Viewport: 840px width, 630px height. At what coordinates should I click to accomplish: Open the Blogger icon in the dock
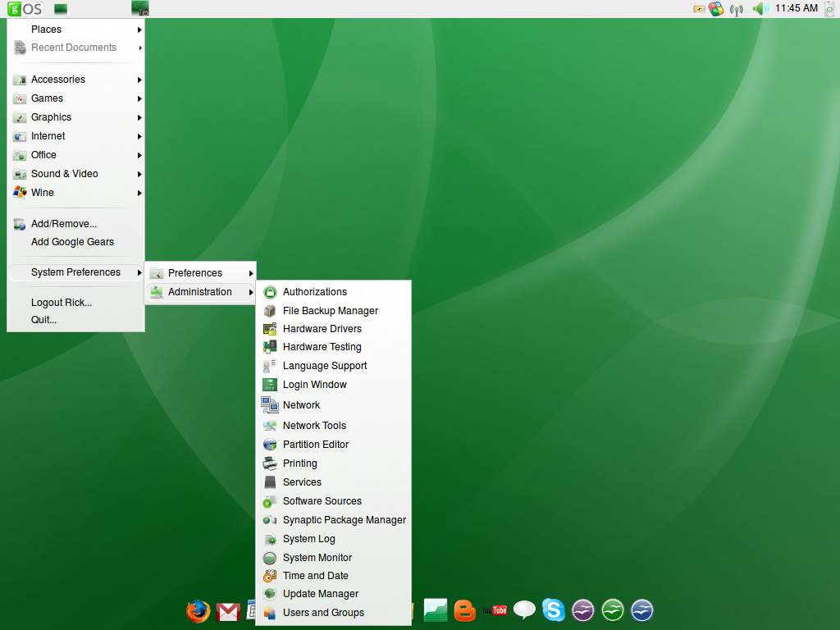[464, 610]
